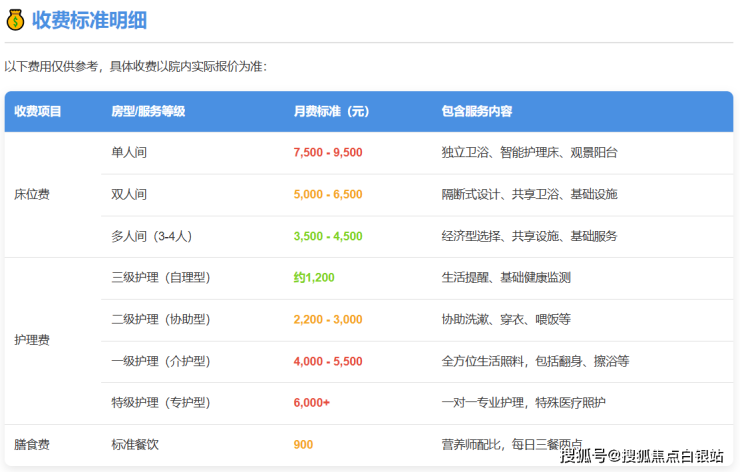Click the 包含服务内容 column header
The height and width of the screenshot is (472, 740).
478,111
